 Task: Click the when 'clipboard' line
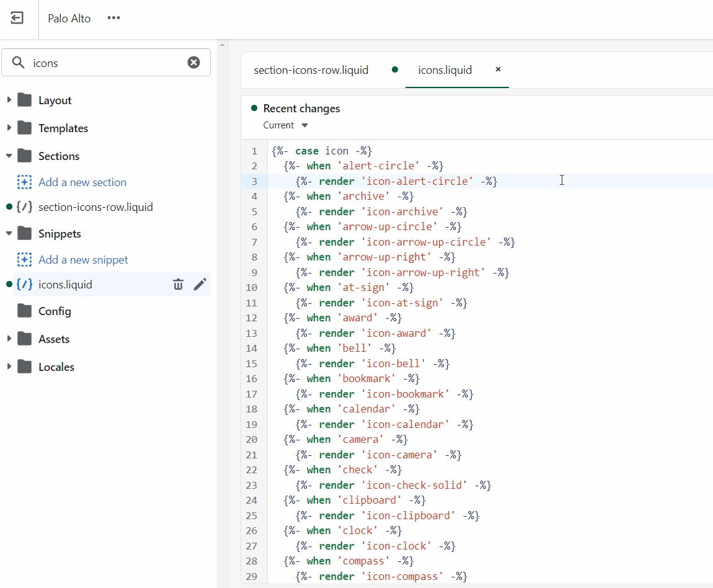coord(354,500)
